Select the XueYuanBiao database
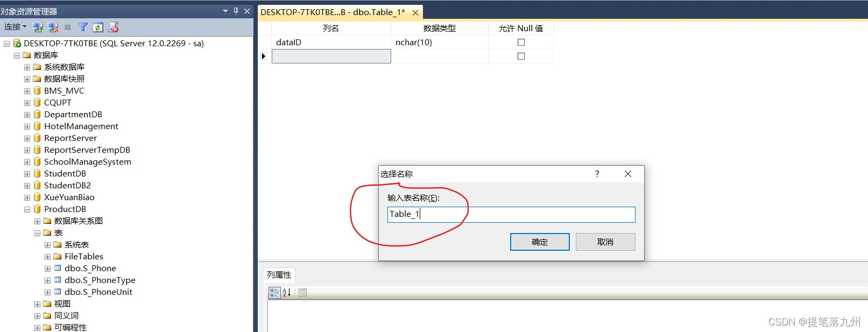This screenshot has height=332, width=868. click(x=69, y=197)
